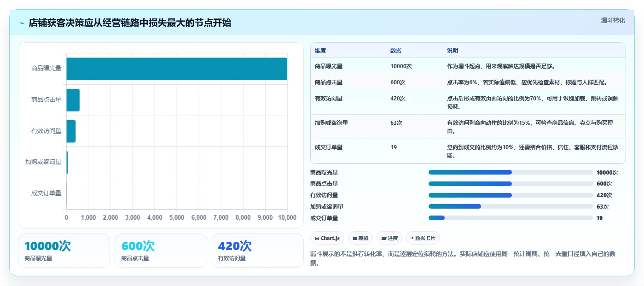Open the 600次 商品点击量 stat card
644x286 pixels.
pyautogui.click(x=161, y=251)
